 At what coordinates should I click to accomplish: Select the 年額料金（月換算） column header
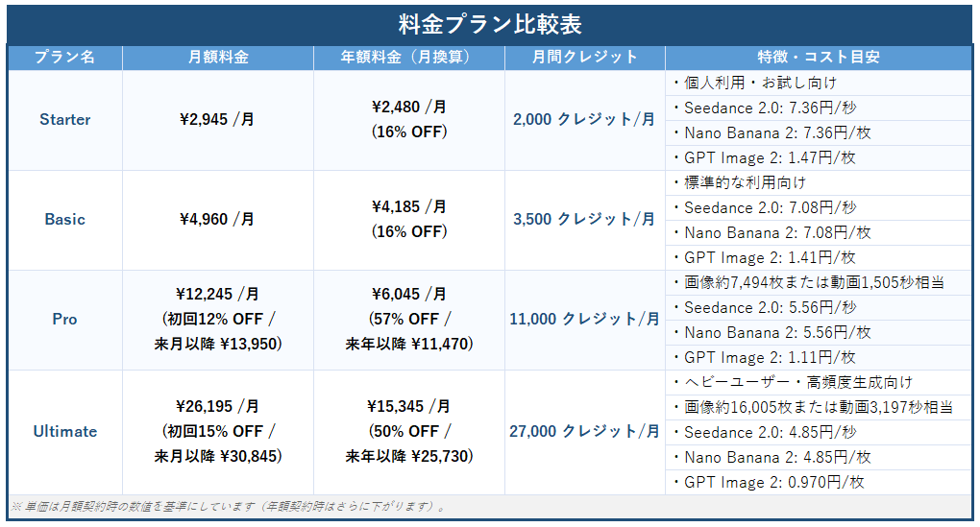coord(409,58)
